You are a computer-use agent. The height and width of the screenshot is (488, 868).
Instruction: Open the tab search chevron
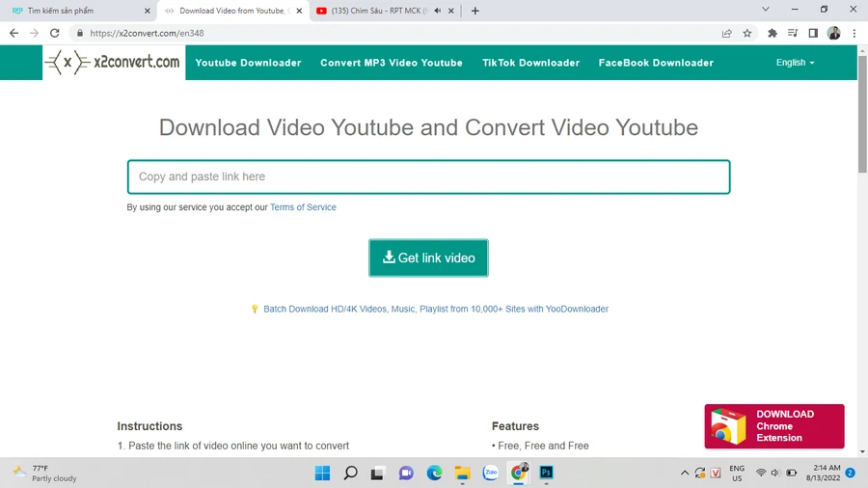point(766,10)
